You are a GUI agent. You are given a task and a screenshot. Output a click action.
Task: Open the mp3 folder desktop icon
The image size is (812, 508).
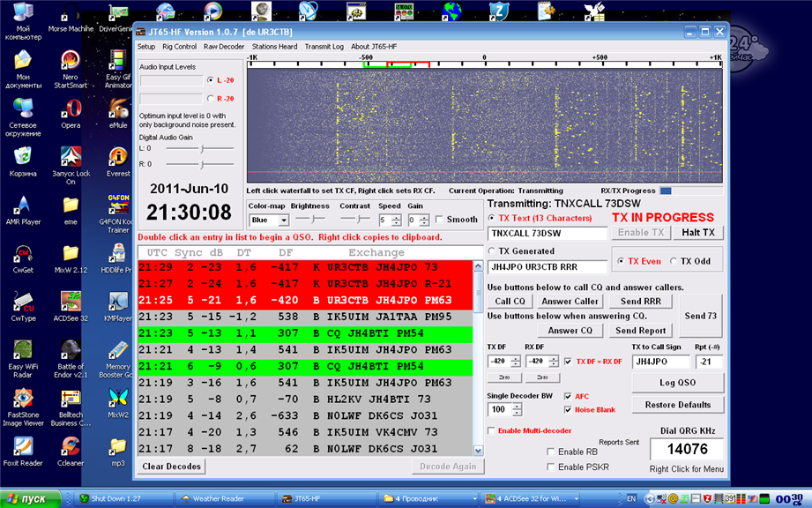pos(118,452)
